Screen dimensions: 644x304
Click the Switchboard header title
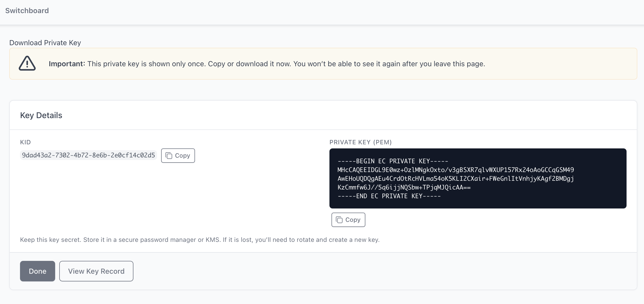pos(27,11)
